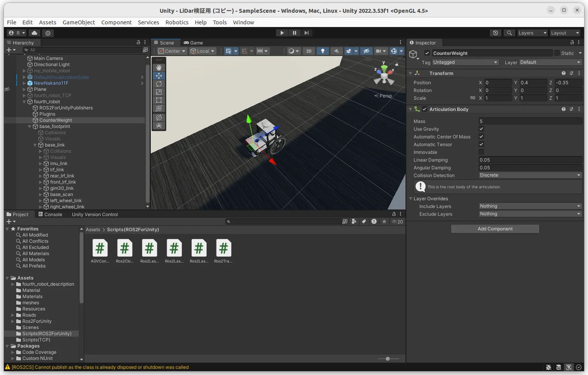Click Search by Type in Project panel
This screenshot has width=588, height=375.
(354, 222)
